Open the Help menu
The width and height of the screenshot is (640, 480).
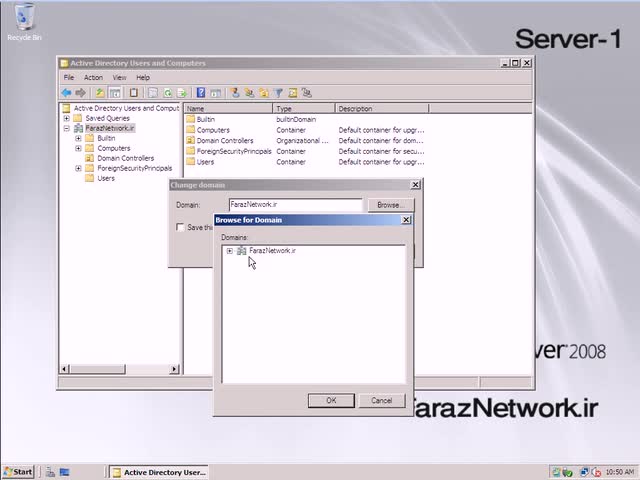(x=143, y=77)
